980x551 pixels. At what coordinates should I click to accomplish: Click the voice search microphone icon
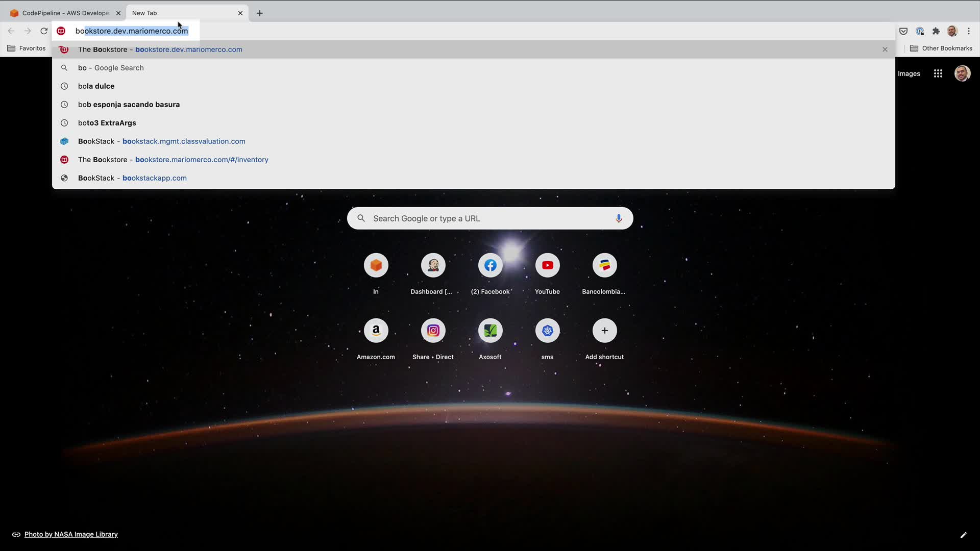(618, 218)
